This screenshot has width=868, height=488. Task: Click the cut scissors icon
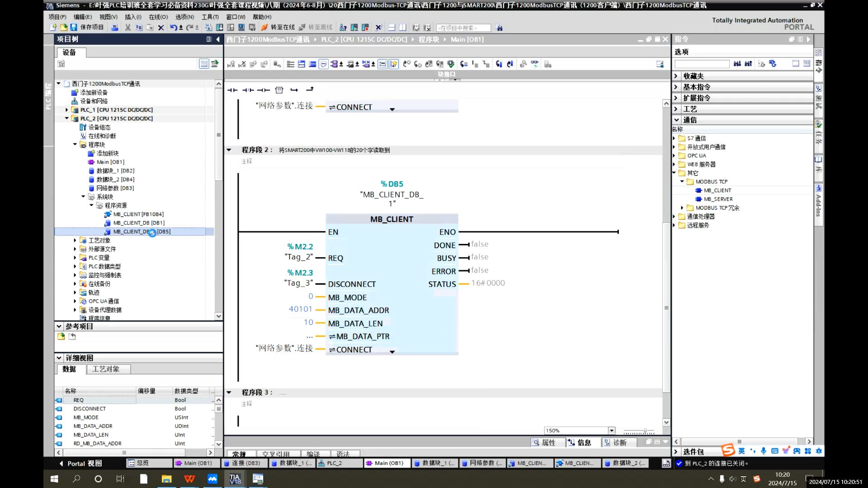[128, 28]
